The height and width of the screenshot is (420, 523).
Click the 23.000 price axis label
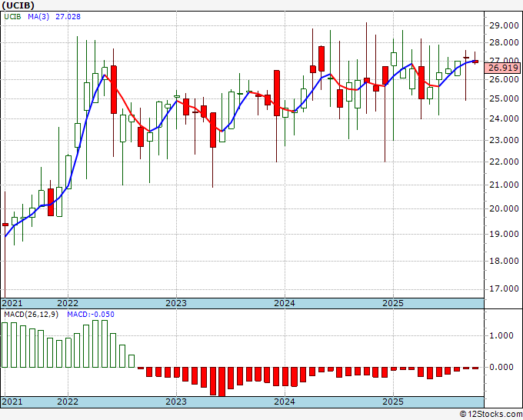point(504,140)
